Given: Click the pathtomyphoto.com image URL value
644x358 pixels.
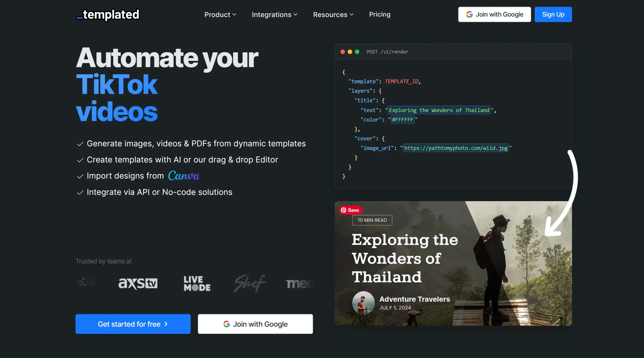Looking at the screenshot, I should (456, 148).
